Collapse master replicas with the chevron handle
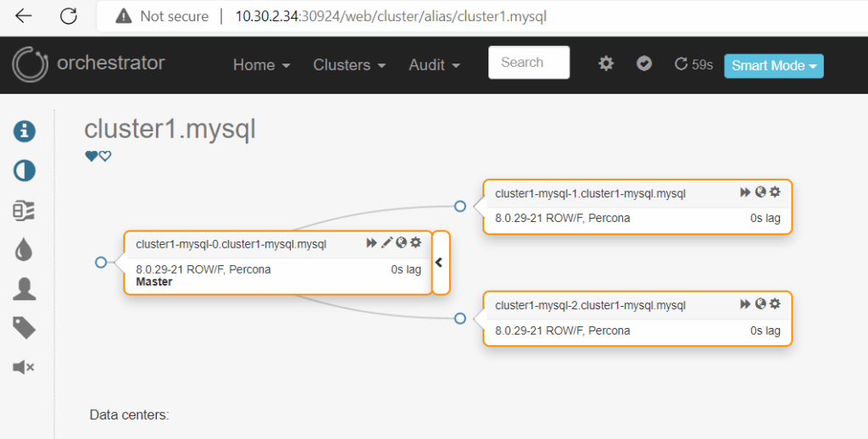The width and height of the screenshot is (868, 439). click(440, 263)
